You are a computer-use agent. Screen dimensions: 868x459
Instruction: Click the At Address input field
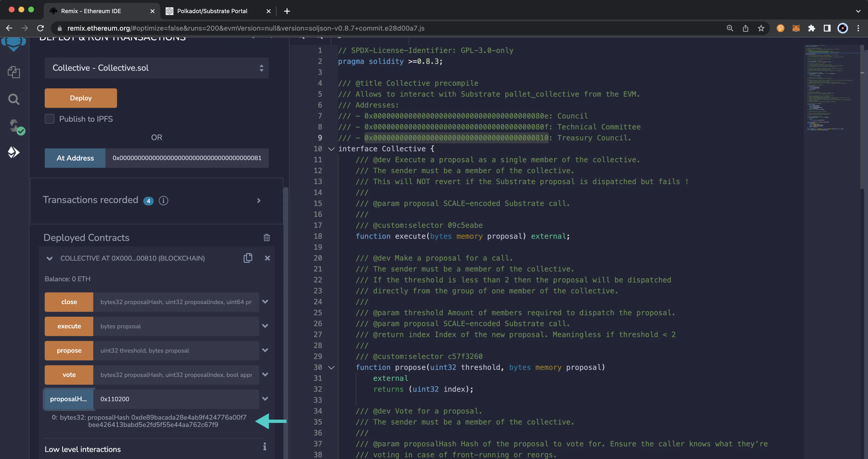click(187, 158)
